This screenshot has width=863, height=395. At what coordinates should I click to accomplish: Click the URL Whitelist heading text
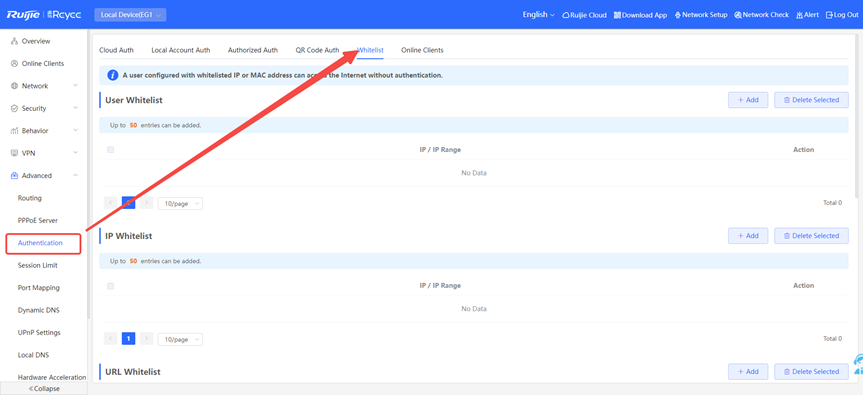pyautogui.click(x=133, y=372)
